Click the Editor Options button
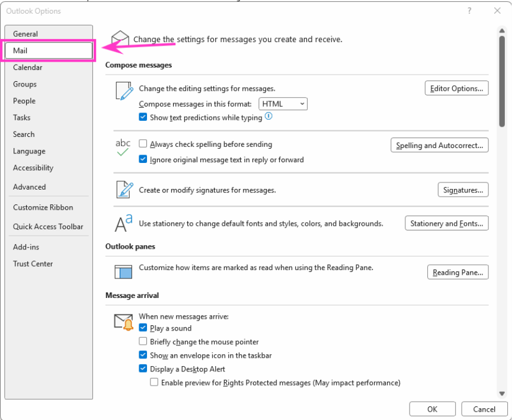Screen dimensions: 512x420 (456, 88)
